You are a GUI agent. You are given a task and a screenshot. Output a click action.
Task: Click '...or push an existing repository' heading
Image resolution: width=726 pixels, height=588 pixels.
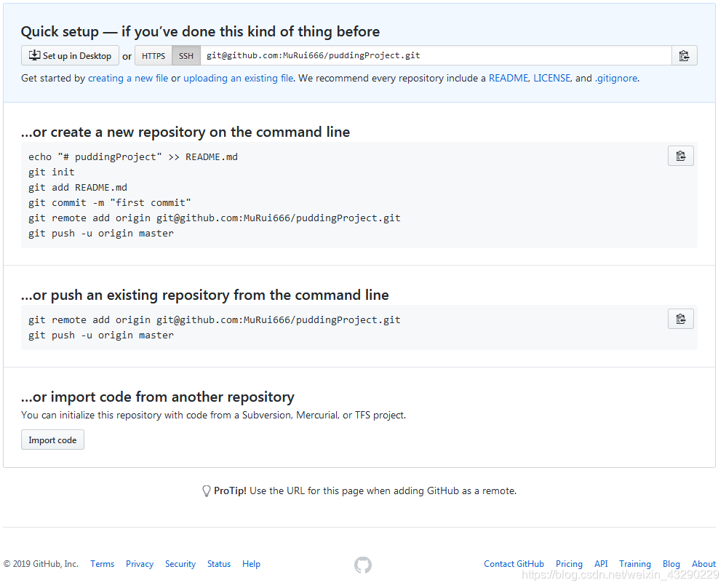click(204, 295)
